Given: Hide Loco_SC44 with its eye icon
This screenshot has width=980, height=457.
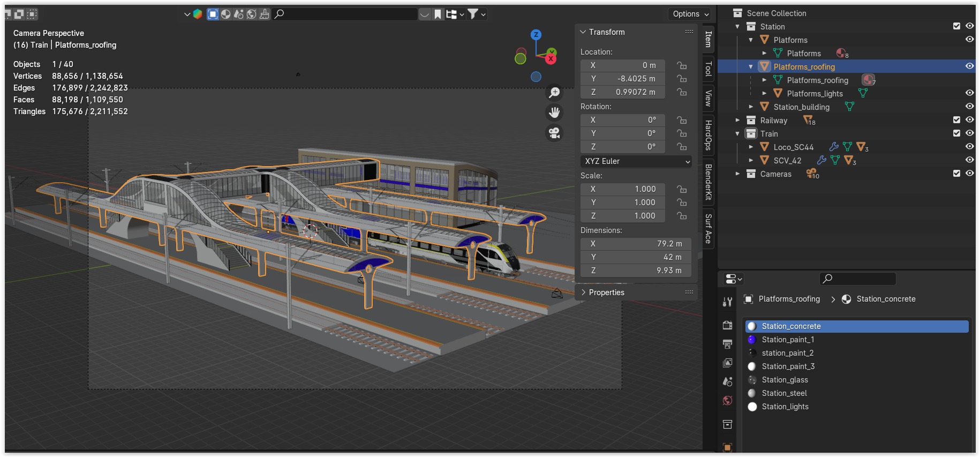Looking at the screenshot, I should click(969, 147).
